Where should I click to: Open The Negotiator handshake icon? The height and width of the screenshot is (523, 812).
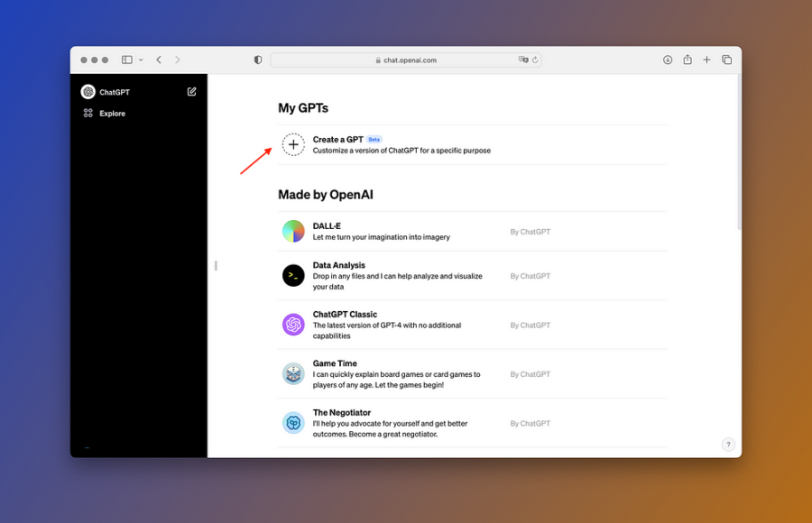coord(292,422)
